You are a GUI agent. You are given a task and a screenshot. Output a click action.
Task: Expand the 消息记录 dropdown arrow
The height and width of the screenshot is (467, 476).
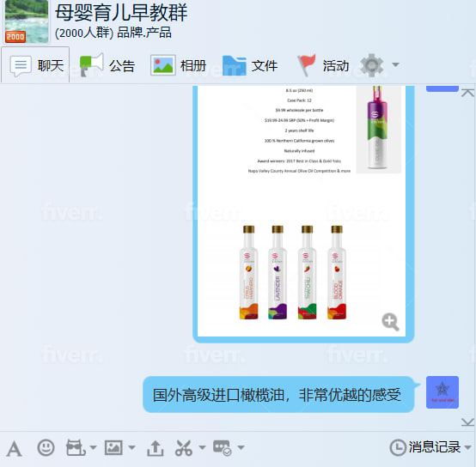pyautogui.click(x=467, y=447)
